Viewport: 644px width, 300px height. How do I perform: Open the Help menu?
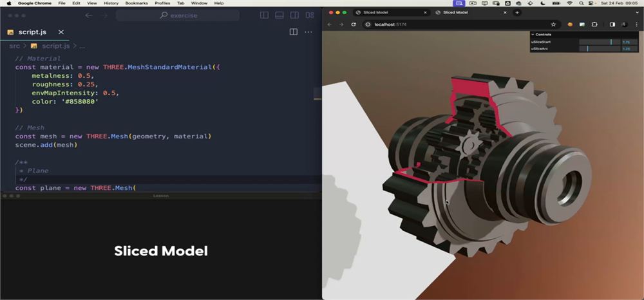tap(219, 3)
